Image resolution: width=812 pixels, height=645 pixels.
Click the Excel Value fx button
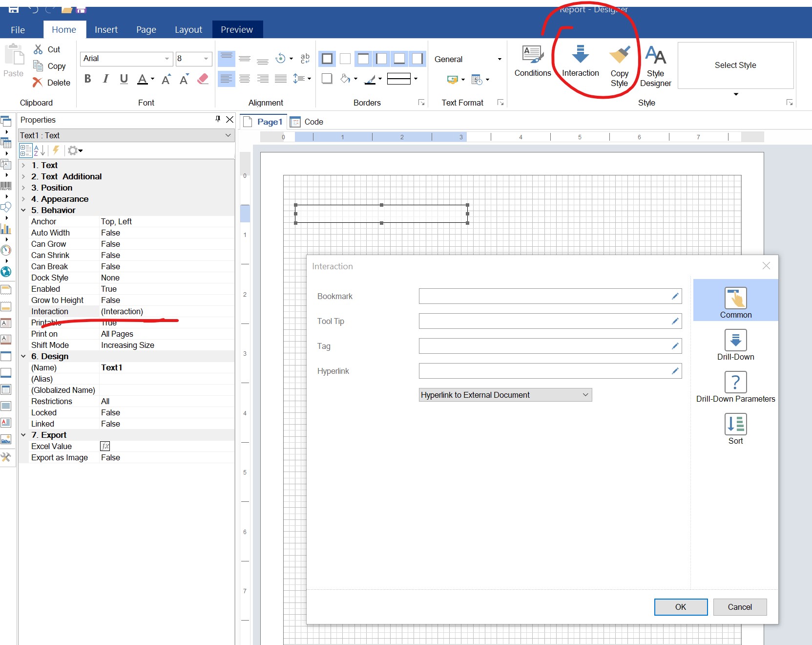point(105,446)
